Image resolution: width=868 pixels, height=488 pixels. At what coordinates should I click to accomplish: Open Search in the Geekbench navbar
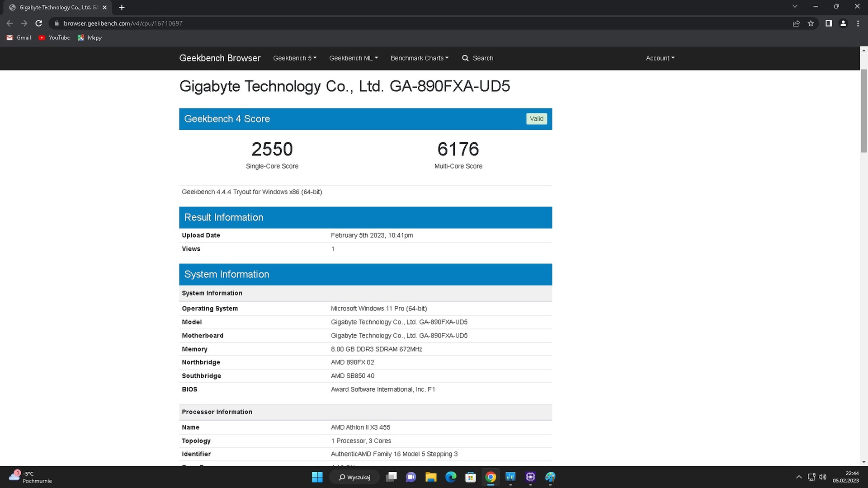tap(478, 58)
